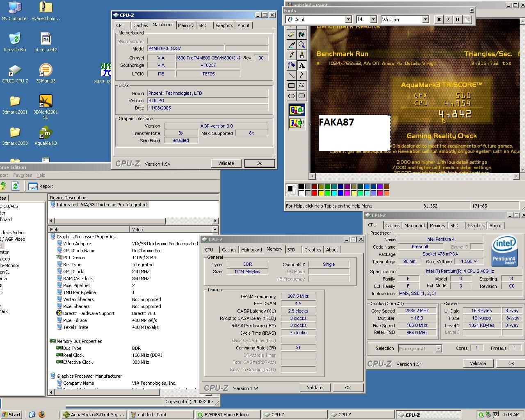525x420 pixels.
Task: Open the Arial font name dropdown
Action: (x=348, y=19)
